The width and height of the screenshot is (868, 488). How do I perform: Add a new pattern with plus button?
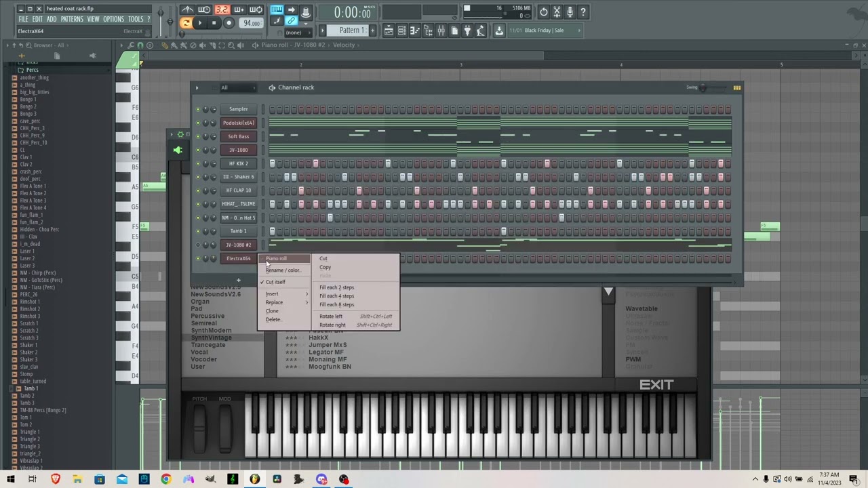click(x=372, y=30)
